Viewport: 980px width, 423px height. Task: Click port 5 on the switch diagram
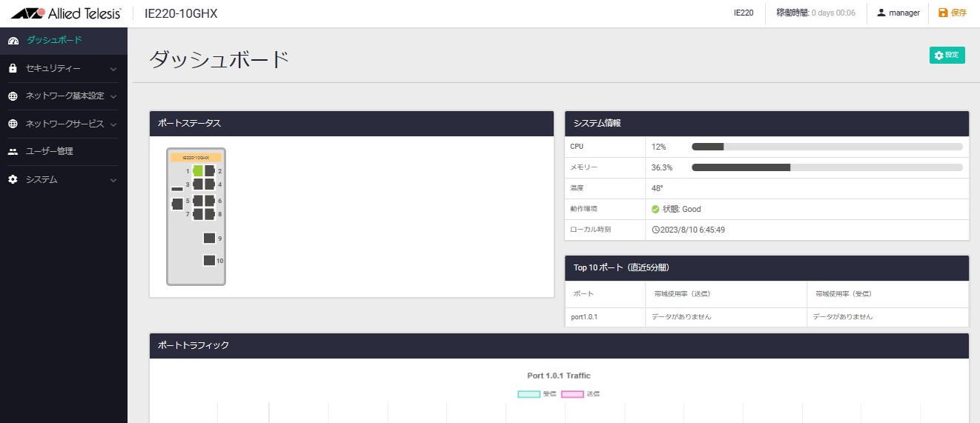pos(198,201)
